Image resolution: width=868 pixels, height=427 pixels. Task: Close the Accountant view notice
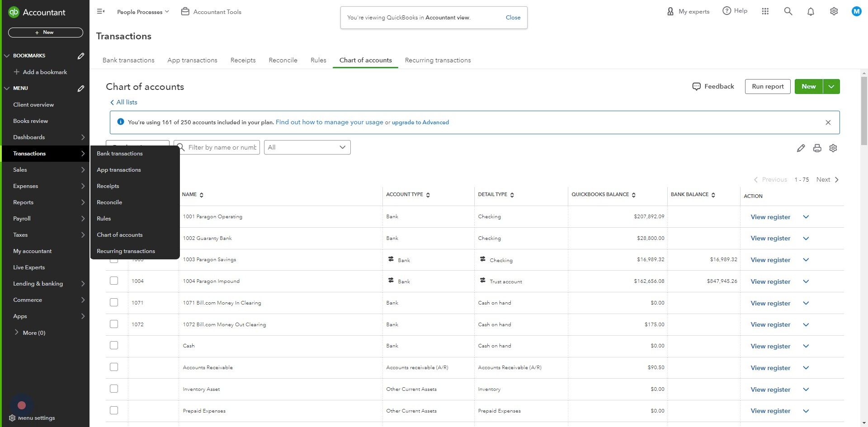(513, 18)
